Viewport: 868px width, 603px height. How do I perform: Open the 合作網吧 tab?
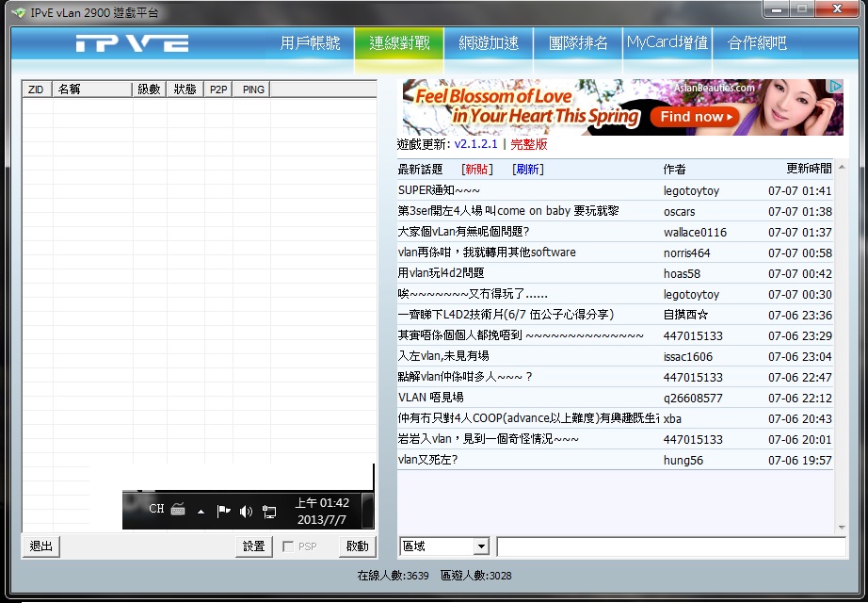(x=757, y=43)
